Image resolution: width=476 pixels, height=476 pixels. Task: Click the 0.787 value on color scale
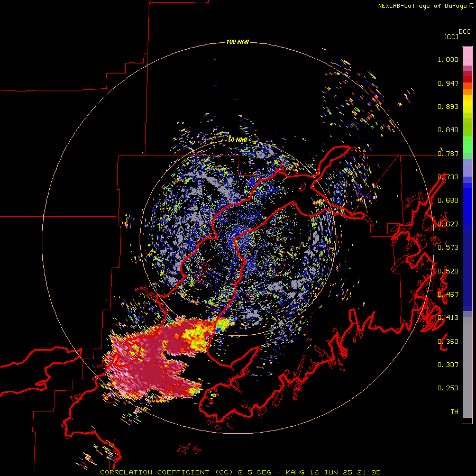tap(448, 153)
